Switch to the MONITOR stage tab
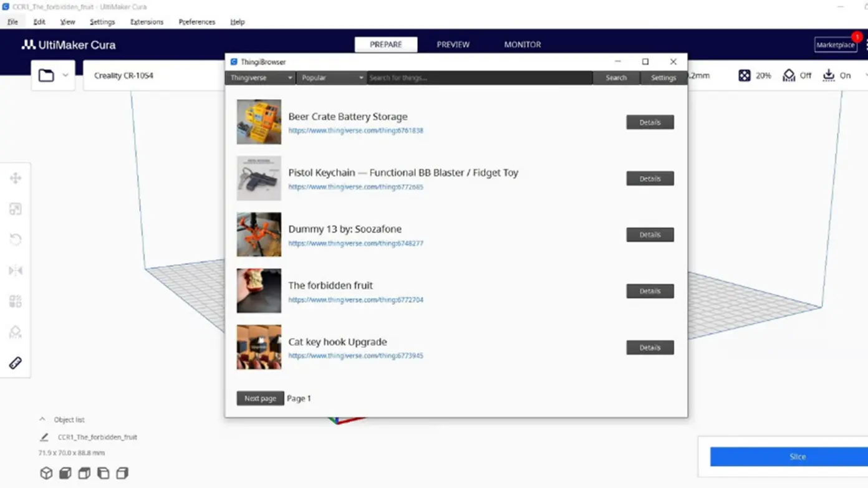Screen dimensions: 868x488 (x=523, y=45)
